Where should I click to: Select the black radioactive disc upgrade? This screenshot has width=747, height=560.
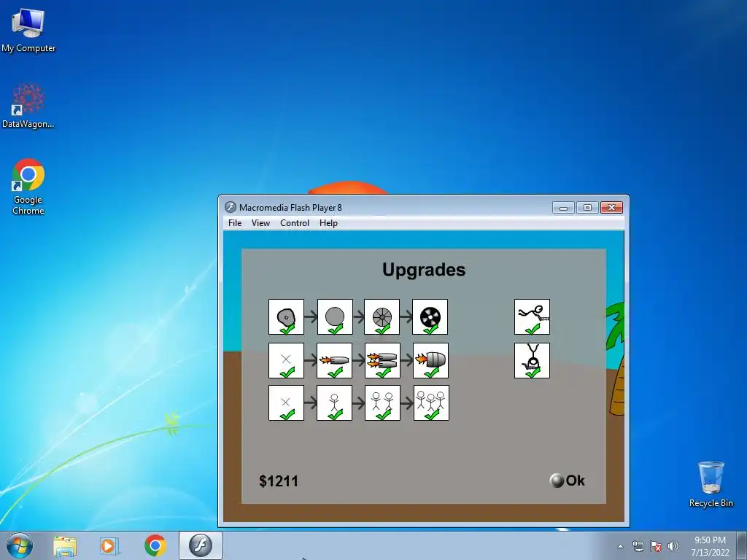coord(430,317)
